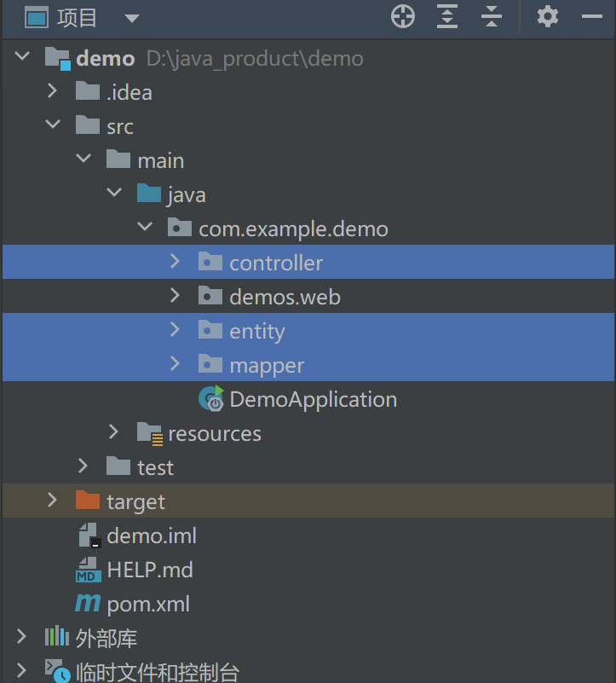616x683 pixels.
Task: Click the module icon beside demo.iml
Action: [89, 535]
